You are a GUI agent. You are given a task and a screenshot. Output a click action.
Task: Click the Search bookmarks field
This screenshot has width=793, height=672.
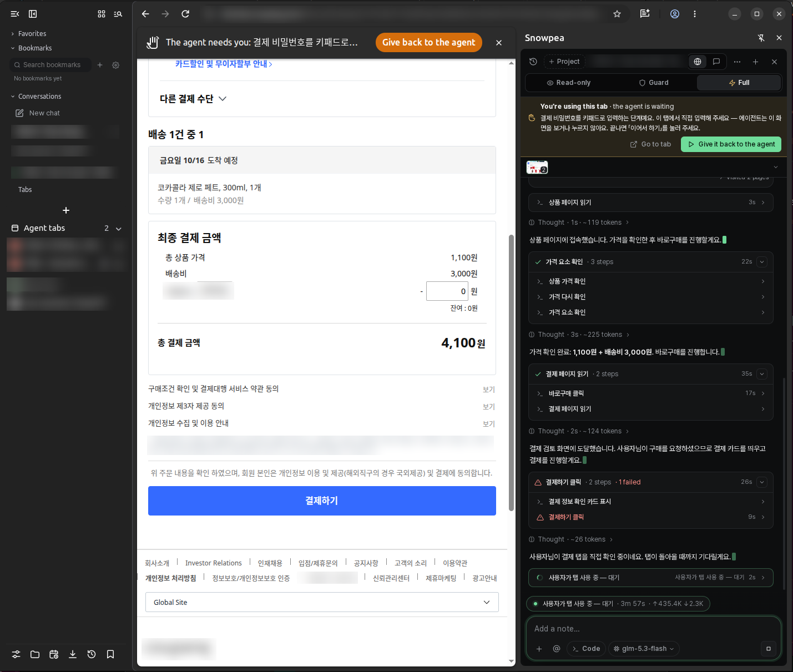[x=51, y=65]
